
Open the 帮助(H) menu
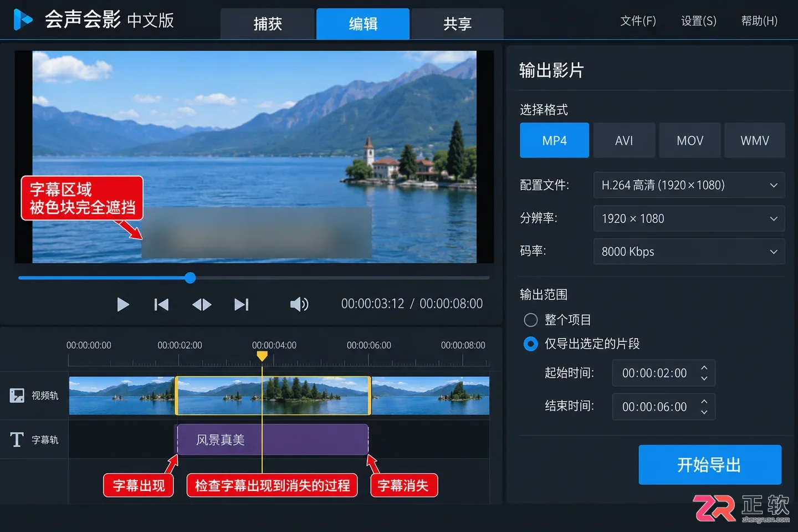759,21
